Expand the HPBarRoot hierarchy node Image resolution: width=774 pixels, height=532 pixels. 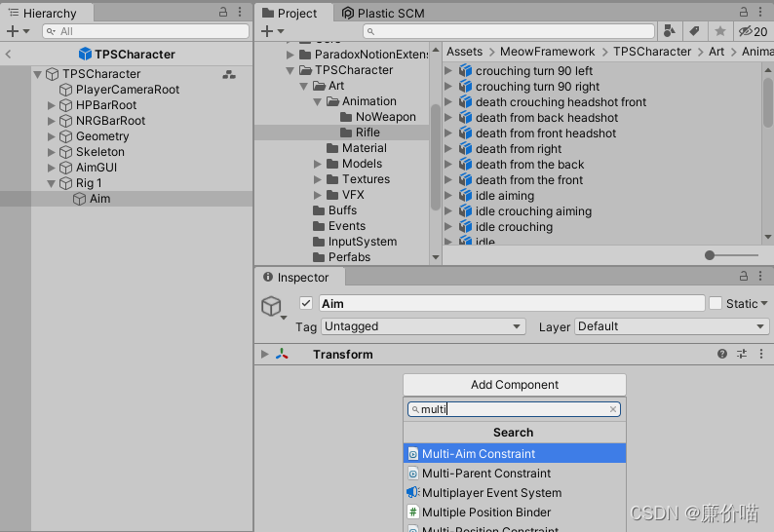click(51, 105)
